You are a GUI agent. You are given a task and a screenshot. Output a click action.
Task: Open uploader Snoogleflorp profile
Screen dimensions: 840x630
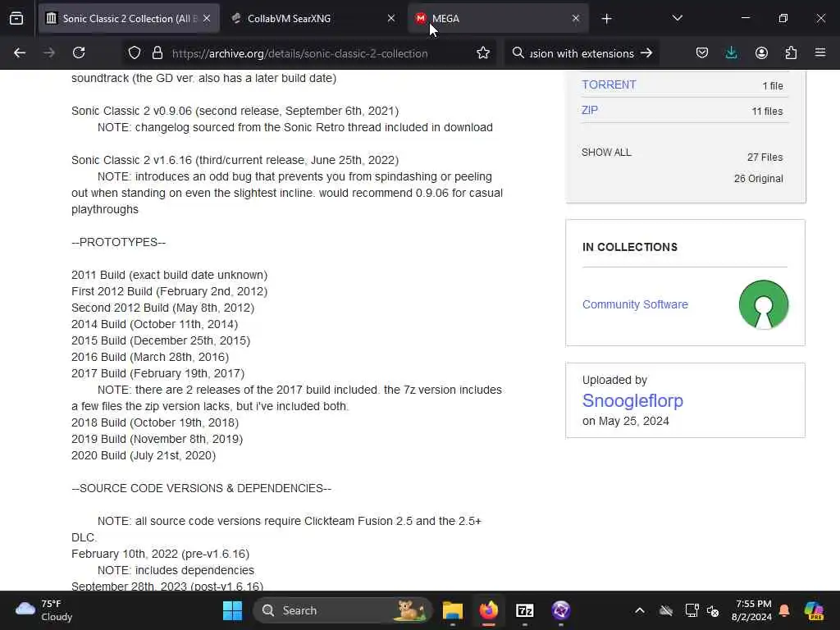(632, 400)
